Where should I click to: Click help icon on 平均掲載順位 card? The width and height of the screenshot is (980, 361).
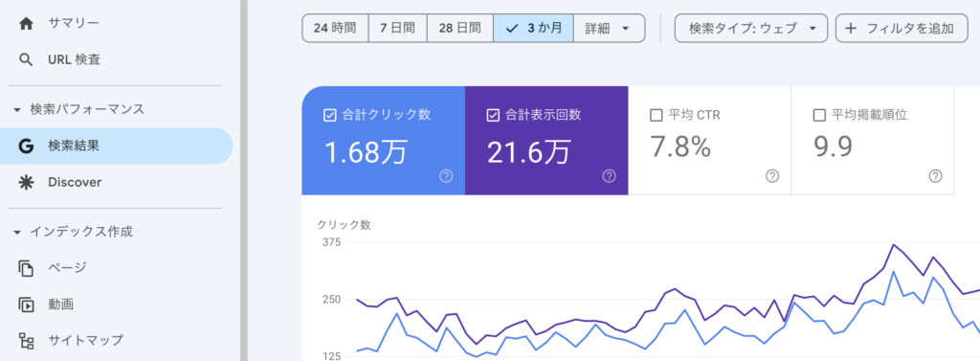point(935,176)
